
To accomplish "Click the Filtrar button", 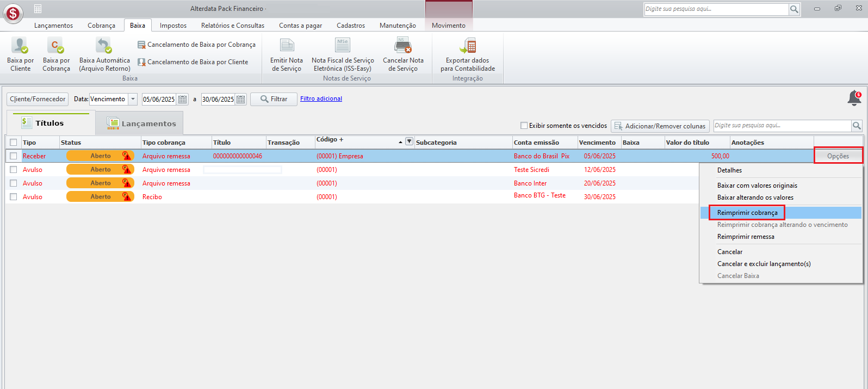I will pos(274,99).
